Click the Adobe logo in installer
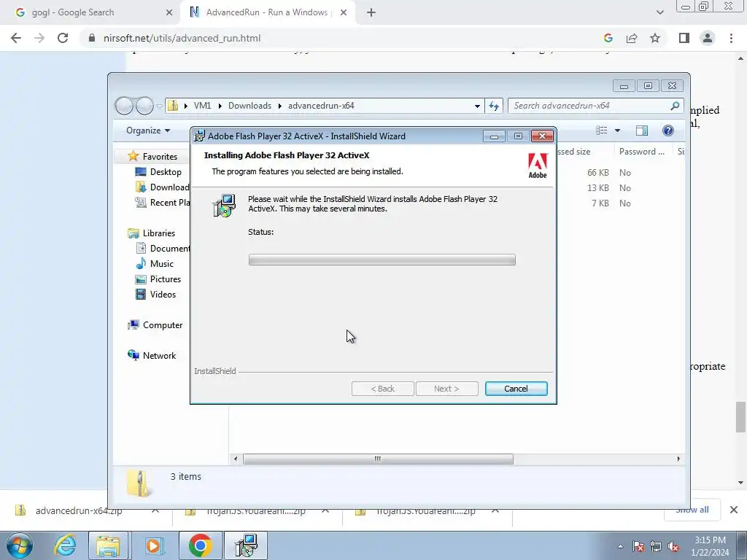The image size is (747, 560). coord(538,166)
